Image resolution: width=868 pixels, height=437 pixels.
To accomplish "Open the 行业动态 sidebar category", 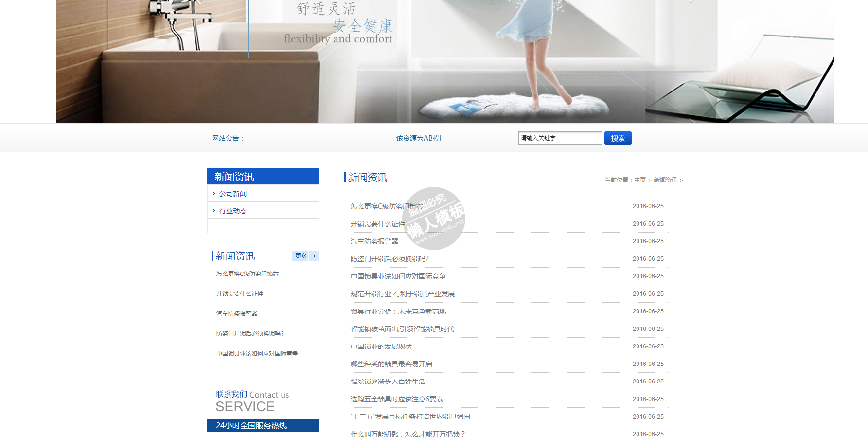I will point(233,211).
